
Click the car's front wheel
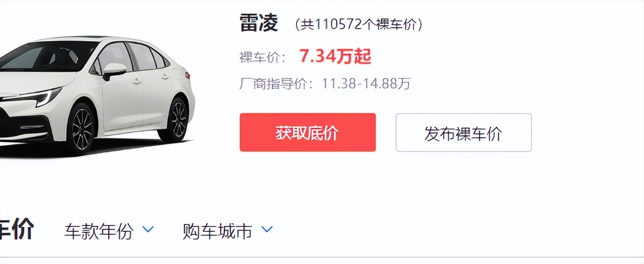pos(81,129)
